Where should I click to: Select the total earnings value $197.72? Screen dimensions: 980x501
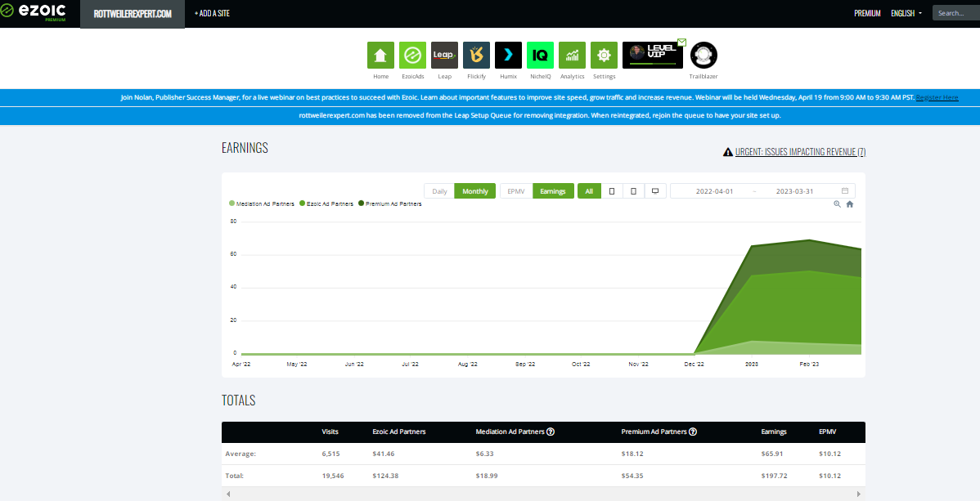click(774, 476)
